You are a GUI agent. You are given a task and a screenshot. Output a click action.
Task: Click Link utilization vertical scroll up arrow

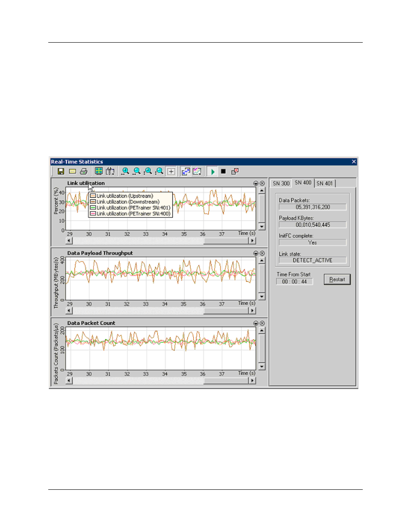(262, 190)
